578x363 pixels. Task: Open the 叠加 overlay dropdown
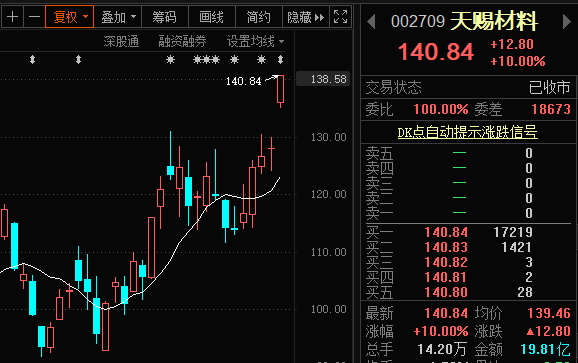point(118,17)
